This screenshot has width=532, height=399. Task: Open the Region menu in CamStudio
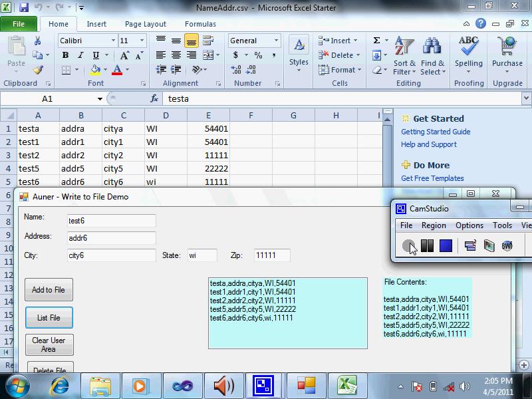[434, 225]
